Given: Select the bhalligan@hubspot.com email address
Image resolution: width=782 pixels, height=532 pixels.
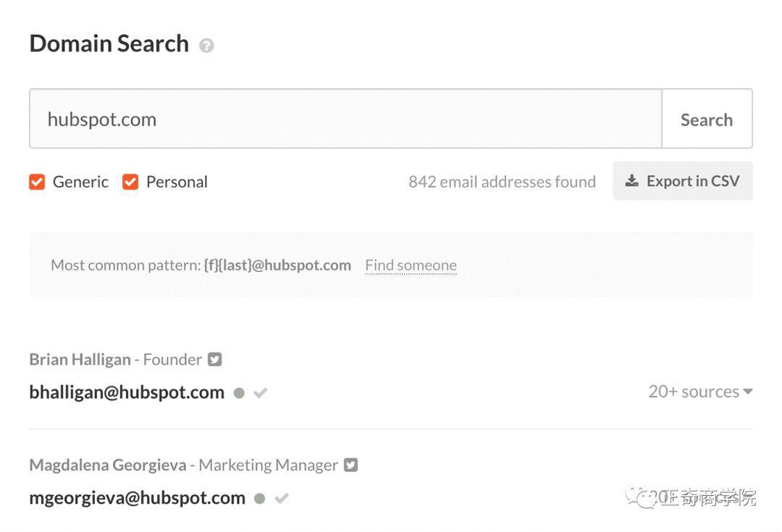Looking at the screenshot, I should click(x=127, y=392).
